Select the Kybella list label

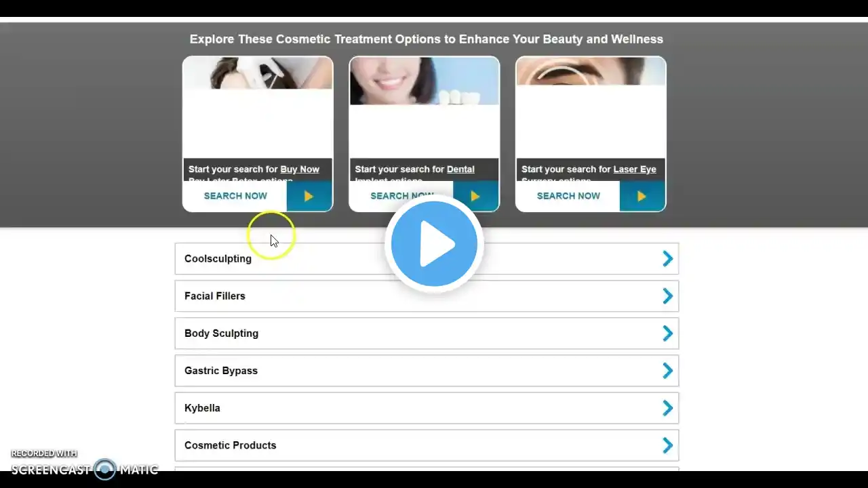pos(202,408)
